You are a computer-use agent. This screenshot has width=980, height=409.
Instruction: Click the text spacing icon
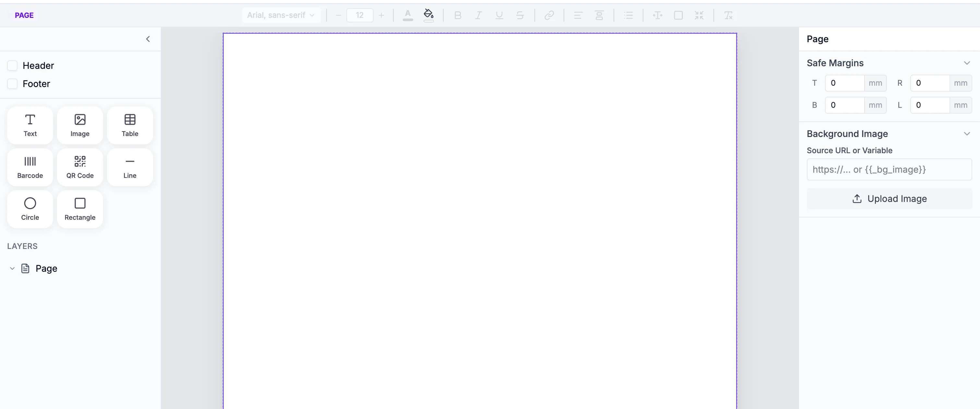(657, 15)
